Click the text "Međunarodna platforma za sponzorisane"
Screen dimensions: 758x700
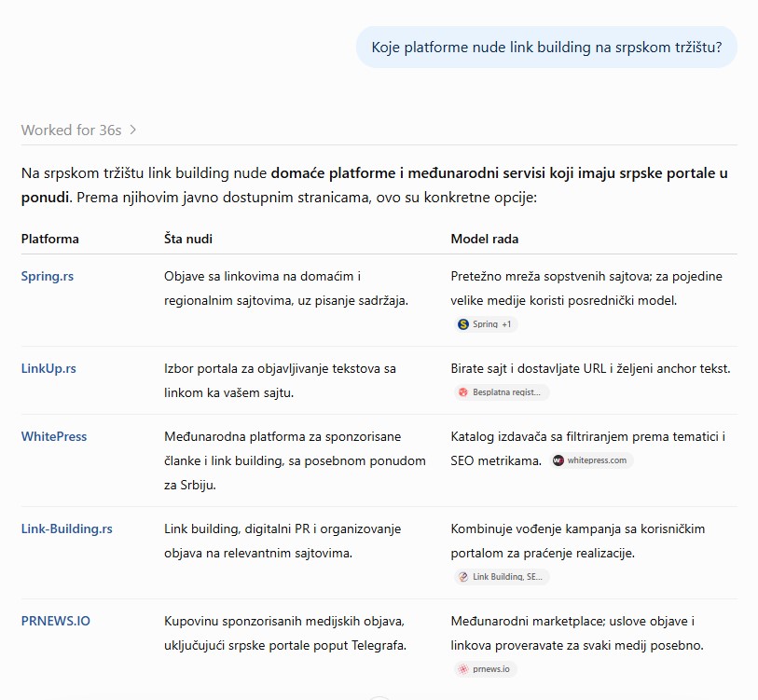(283, 436)
